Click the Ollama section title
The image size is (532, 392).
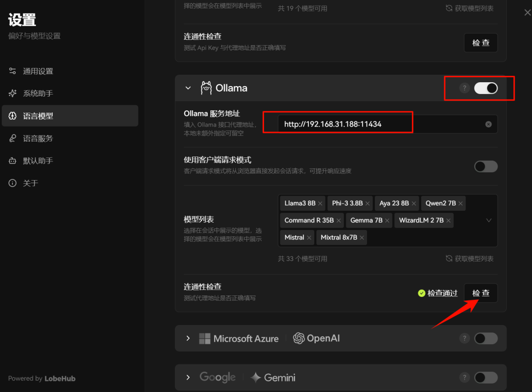(232, 88)
